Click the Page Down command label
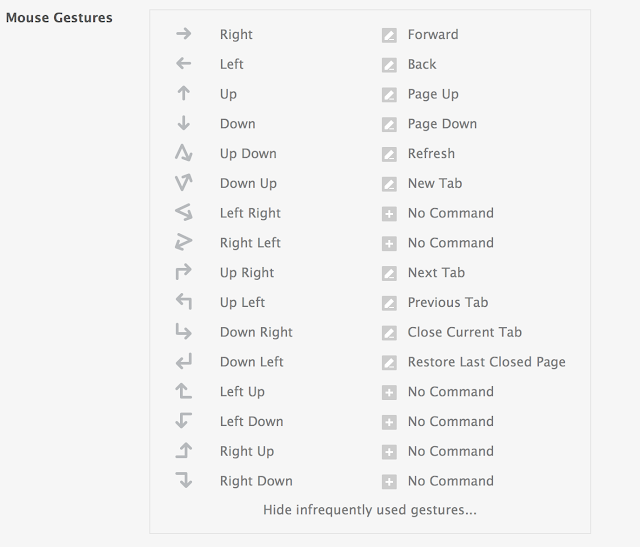Screen dimensions: 640x547 [x=442, y=124]
